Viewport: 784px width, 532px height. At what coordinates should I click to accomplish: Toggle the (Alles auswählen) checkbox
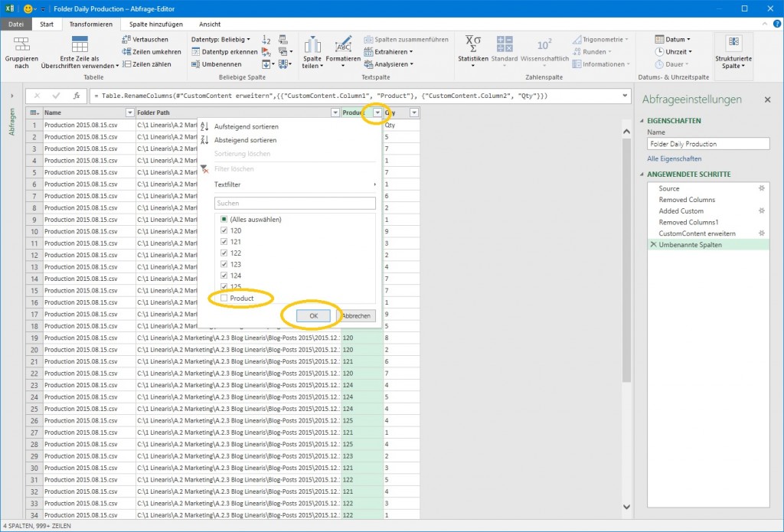pos(224,220)
